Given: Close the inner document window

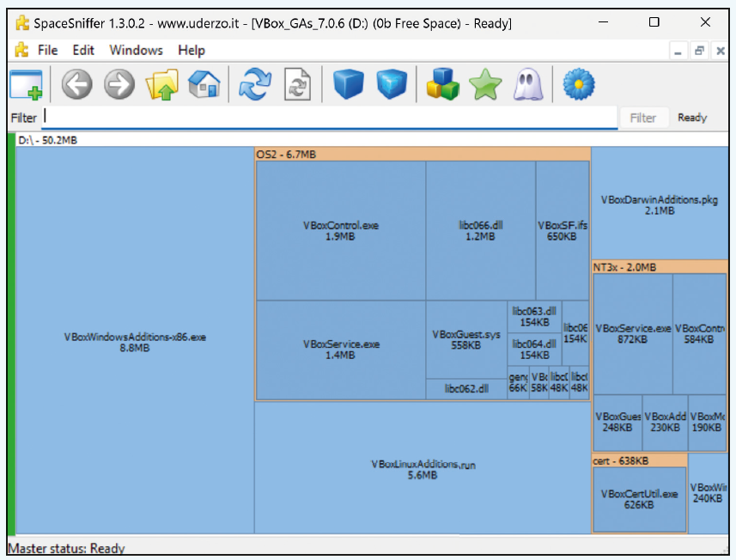Looking at the screenshot, I should (x=721, y=51).
